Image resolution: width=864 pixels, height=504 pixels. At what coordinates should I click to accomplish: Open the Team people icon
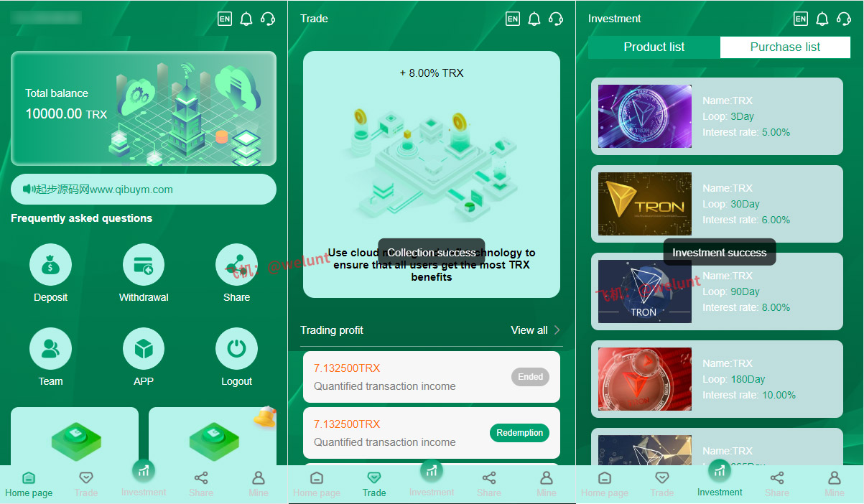click(50, 349)
